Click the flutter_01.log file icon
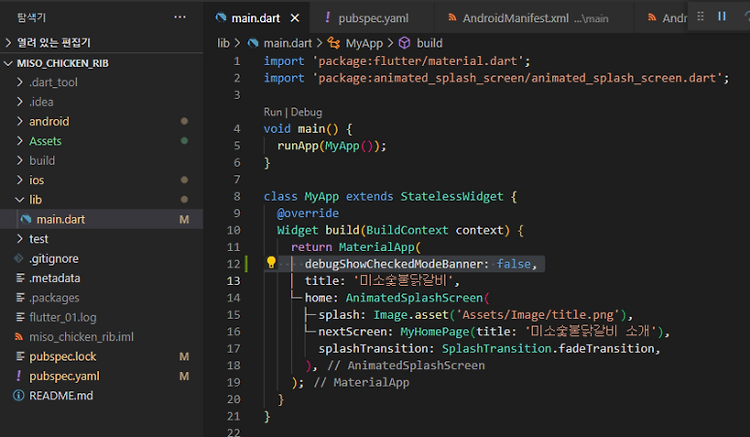The image size is (750, 437). [20, 317]
